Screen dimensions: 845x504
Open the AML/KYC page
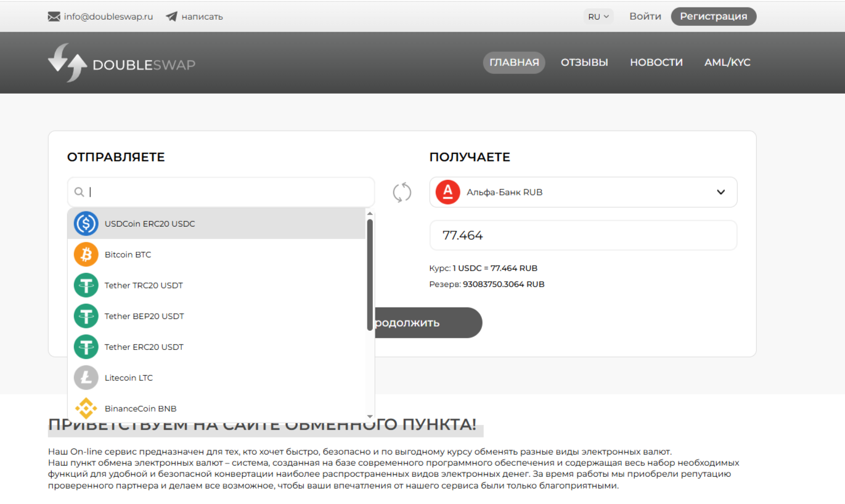pos(727,62)
